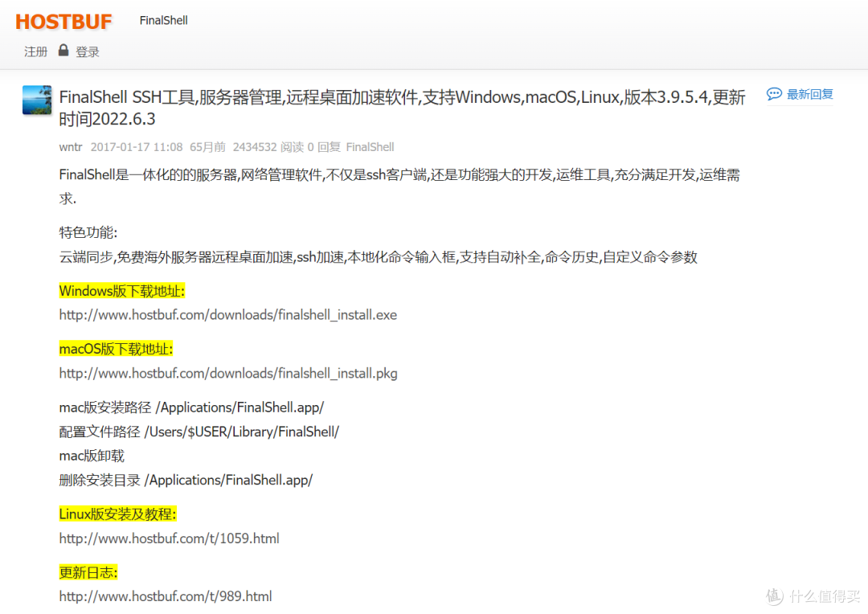This screenshot has width=868, height=614.
Task: Open the macOS installer link finalshell_install.pkg
Action: (x=229, y=373)
